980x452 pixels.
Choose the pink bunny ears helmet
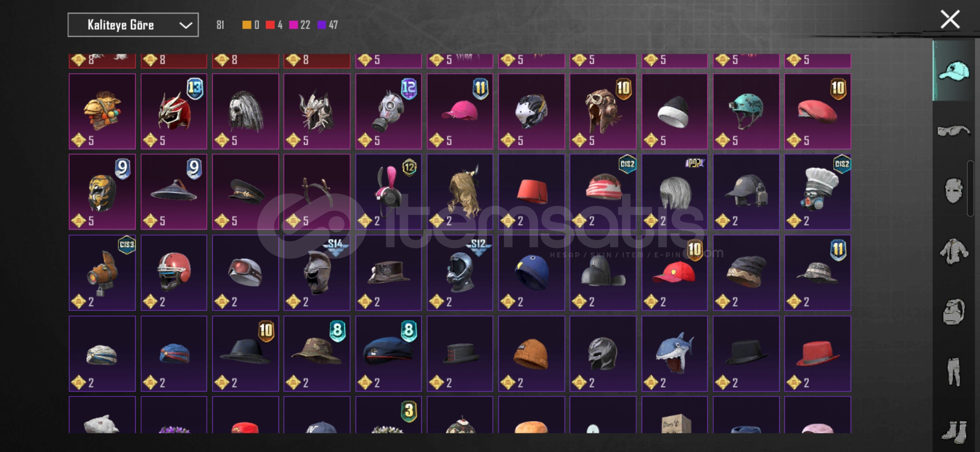pos(388,192)
